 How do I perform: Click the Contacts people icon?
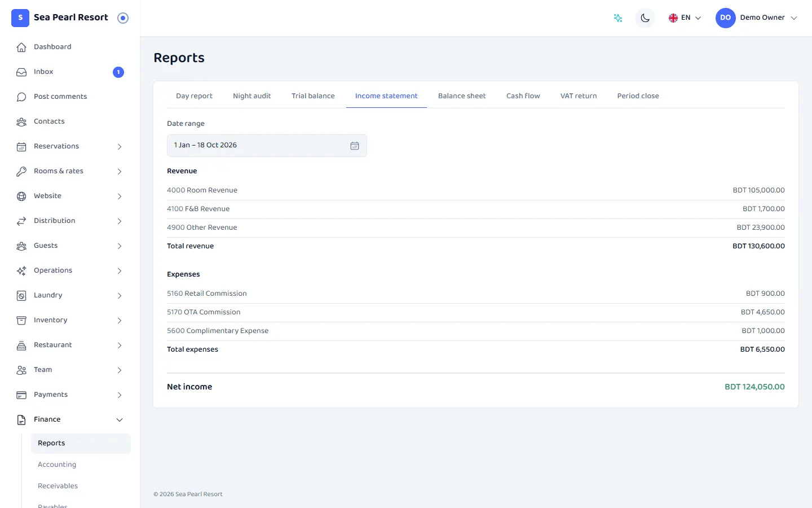click(21, 122)
